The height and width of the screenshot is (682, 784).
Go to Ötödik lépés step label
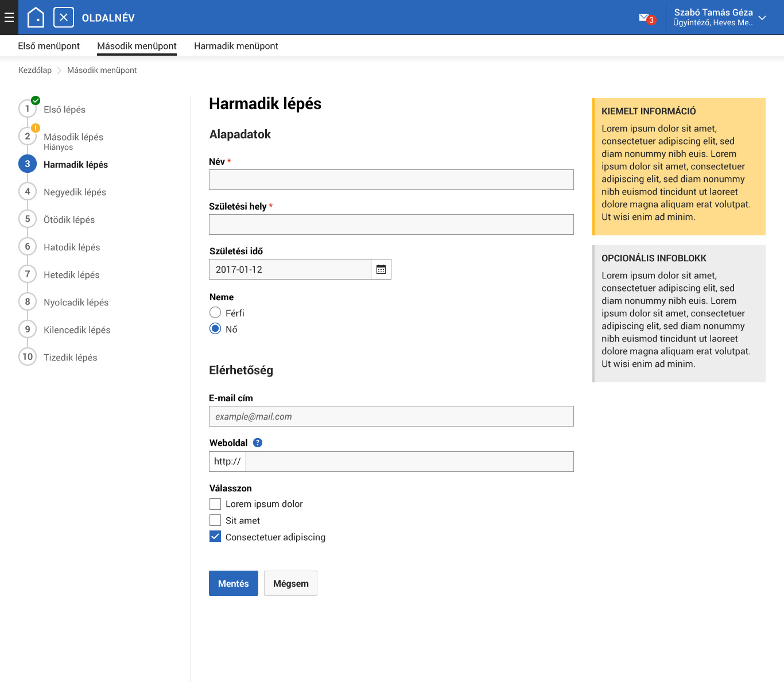(69, 220)
